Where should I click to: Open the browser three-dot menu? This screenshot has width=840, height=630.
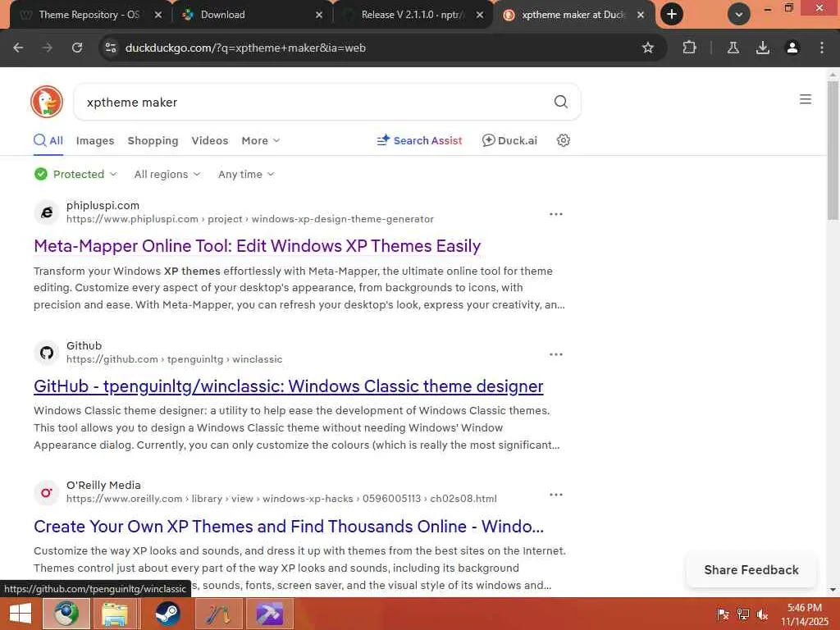coord(822,48)
